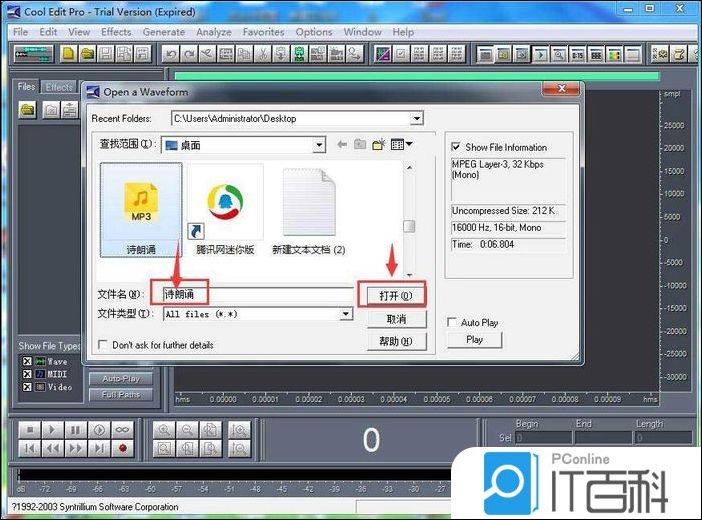Click the play transport button
This screenshot has width=702, height=520.
53,430
